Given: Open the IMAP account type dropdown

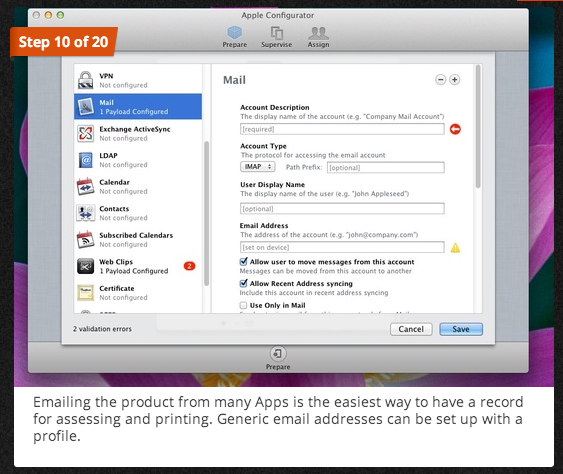Looking at the screenshot, I should pyautogui.click(x=258, y=167).
